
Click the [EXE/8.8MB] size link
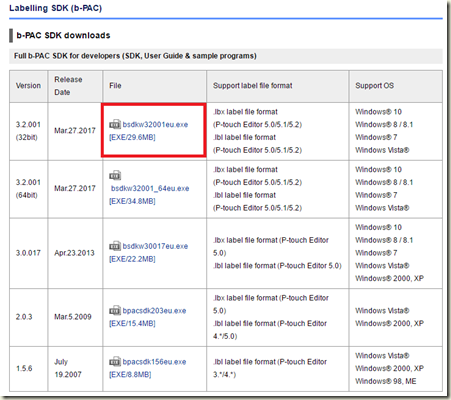pos(130,375)
